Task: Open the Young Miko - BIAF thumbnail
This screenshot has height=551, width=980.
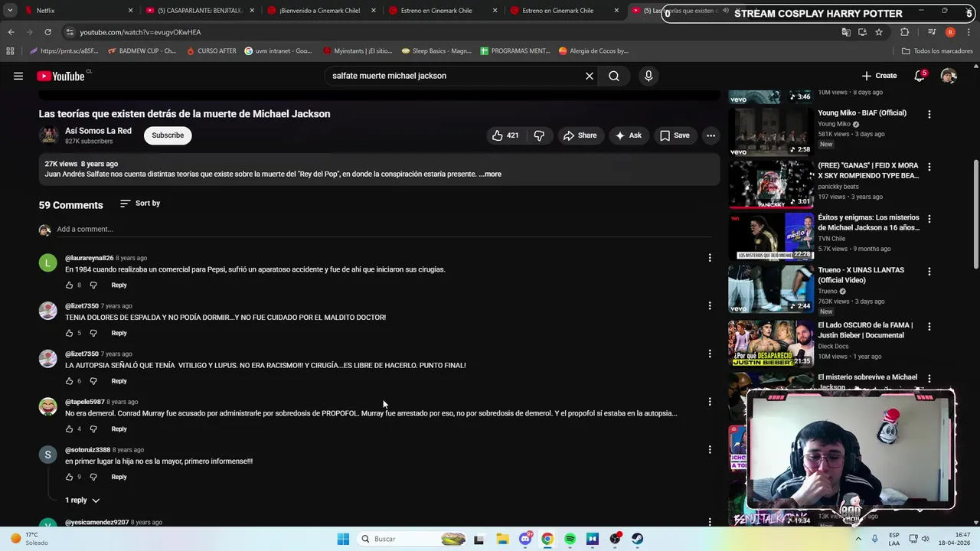Action: [771, 132]
